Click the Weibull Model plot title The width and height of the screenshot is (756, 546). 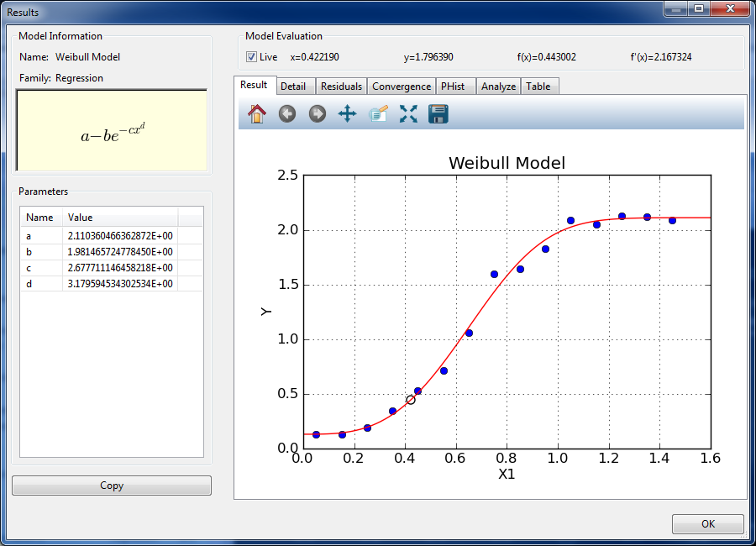point(507,163)
